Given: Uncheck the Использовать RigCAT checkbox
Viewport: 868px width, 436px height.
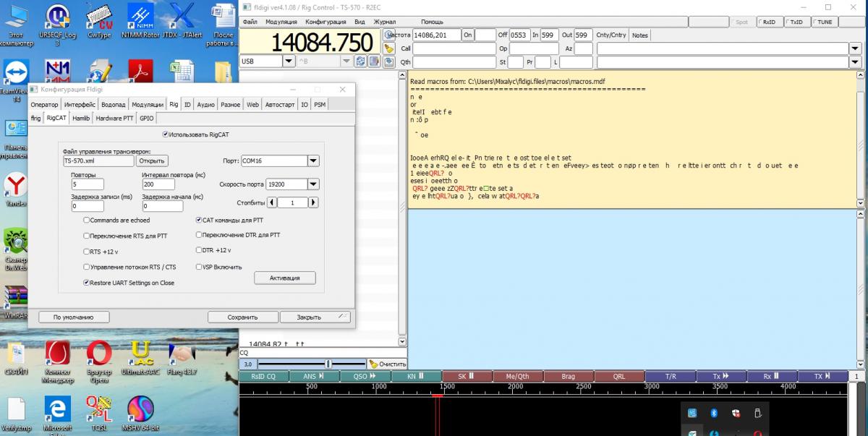Looking at the screenshot, I should (166, 134).
